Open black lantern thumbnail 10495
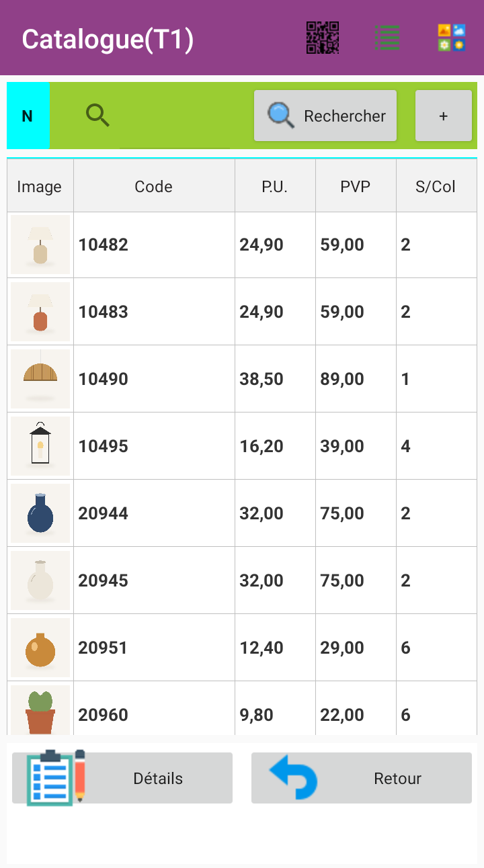The image size is (484, 868). pos(40,446)
